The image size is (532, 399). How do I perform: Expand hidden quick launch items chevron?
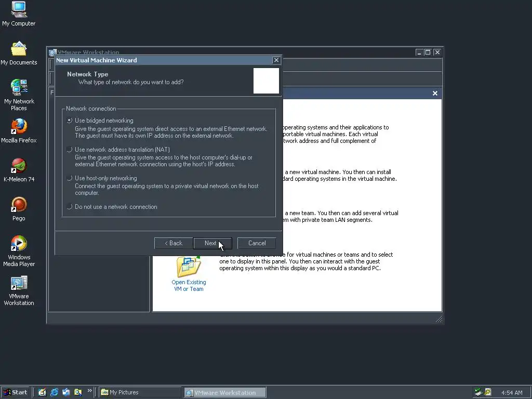click(x=89, y=391)
